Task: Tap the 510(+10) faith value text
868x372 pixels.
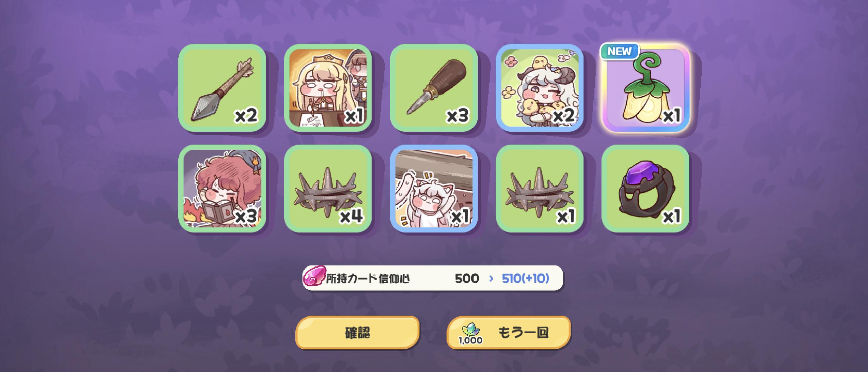Action: [525, 278]
